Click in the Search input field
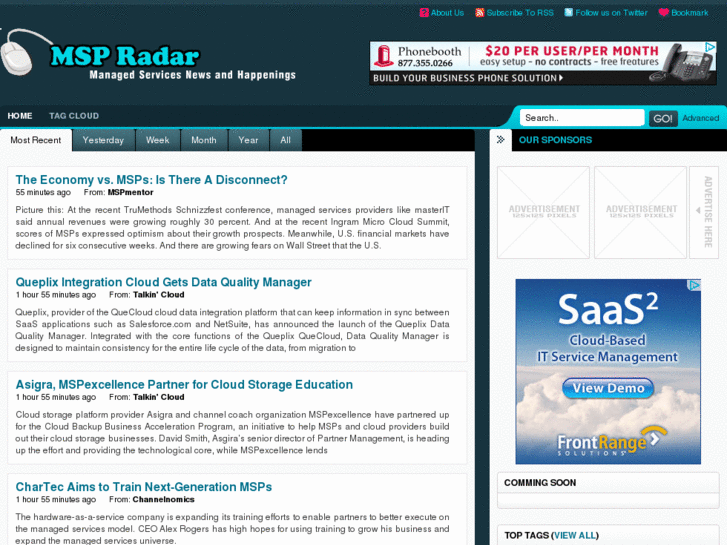The width and height of the screenshot is (727, 545). [582, 118]
